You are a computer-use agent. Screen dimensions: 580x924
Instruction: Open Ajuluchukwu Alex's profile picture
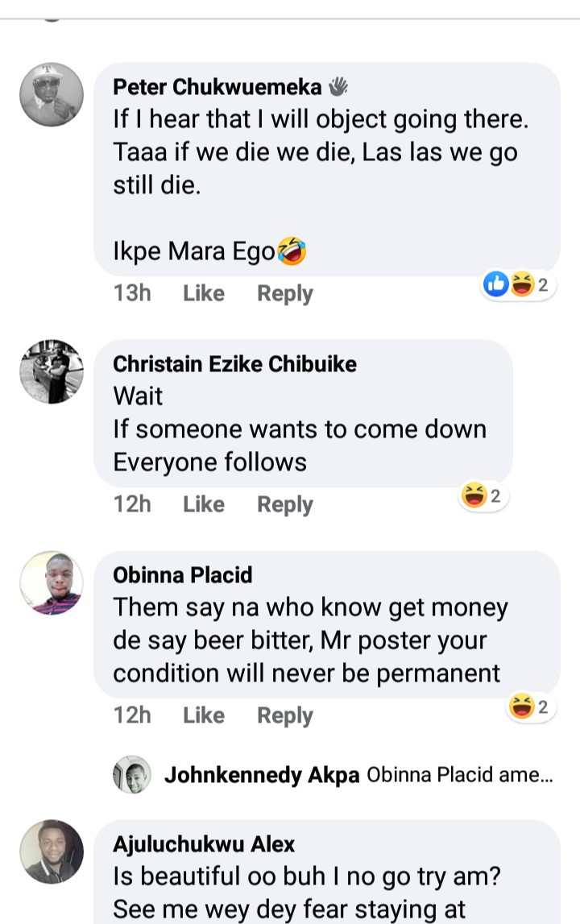[x=52, y=851]
